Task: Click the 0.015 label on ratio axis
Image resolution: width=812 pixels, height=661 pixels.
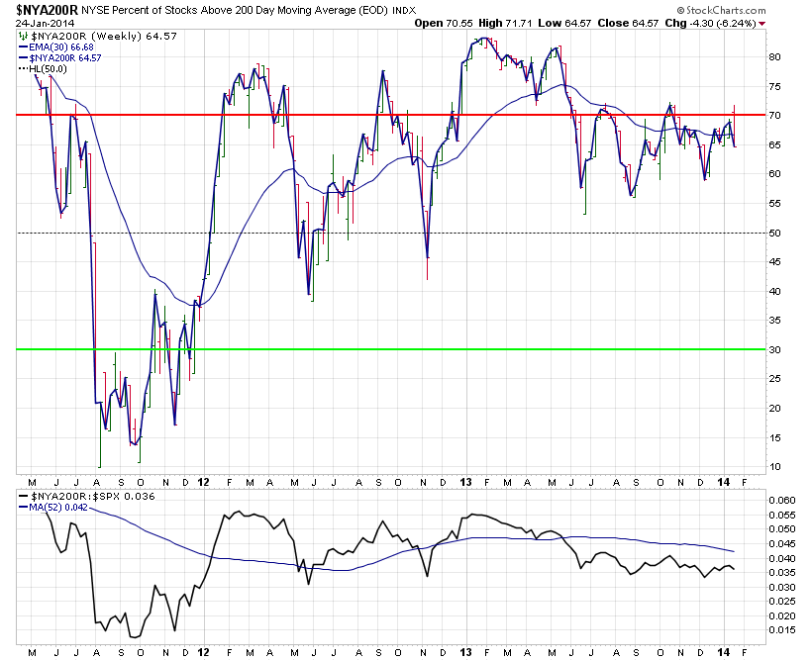Action: [782, 630]
